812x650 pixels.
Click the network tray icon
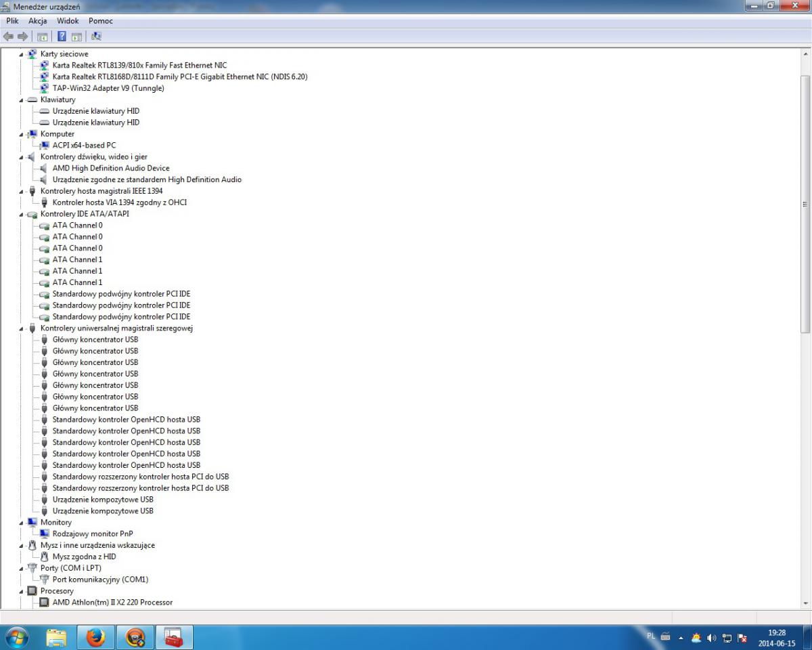coord(727,638)
